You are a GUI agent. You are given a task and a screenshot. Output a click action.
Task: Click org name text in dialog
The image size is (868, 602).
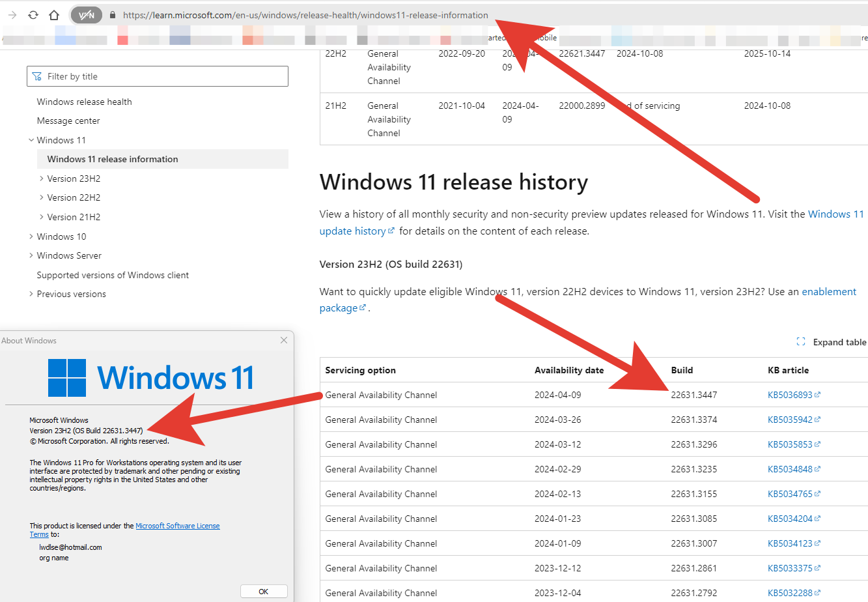pyautogui.click(x=54, y=558)
